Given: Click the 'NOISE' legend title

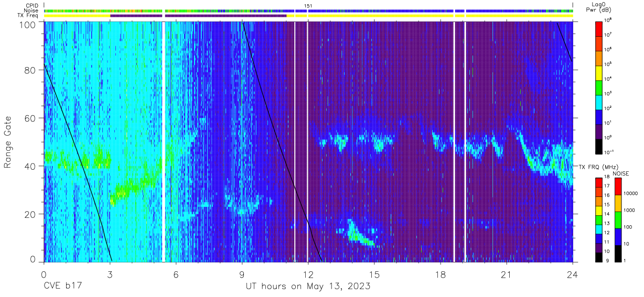Looking at the screenshot, I should (x=621, y=173).
